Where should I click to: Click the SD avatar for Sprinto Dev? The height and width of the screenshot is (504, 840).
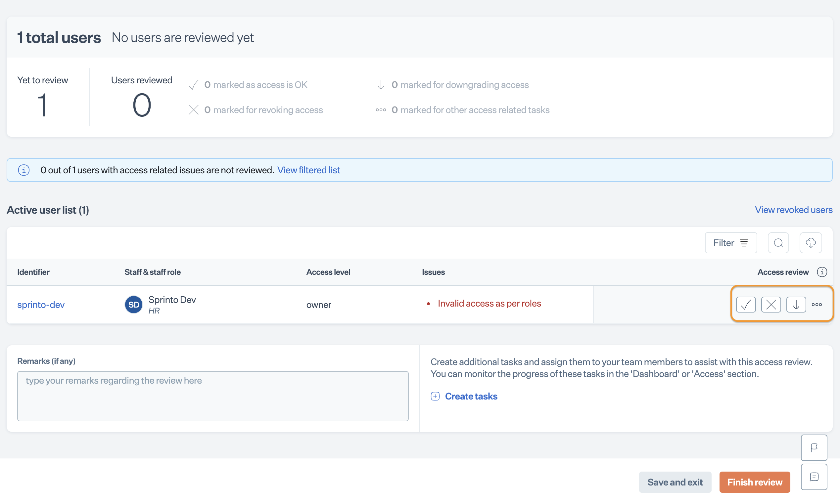(x=133, y=305)
